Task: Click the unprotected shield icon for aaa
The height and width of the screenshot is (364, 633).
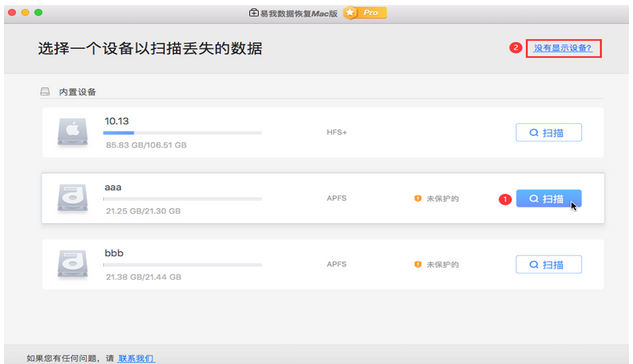Action: [418, 199]
